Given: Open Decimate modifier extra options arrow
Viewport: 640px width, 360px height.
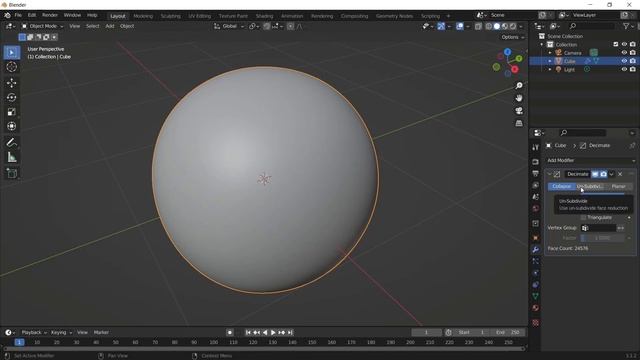Looking at the screenshot, I should [611, 174].
